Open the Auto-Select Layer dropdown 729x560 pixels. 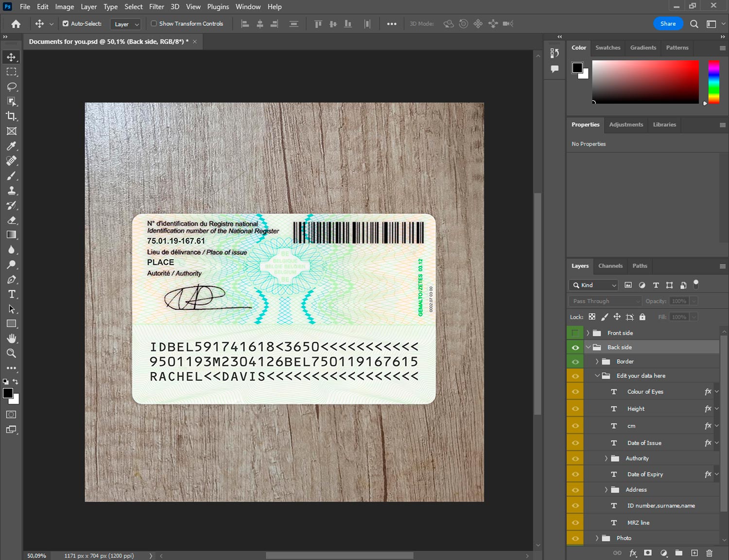click(126, 24)
